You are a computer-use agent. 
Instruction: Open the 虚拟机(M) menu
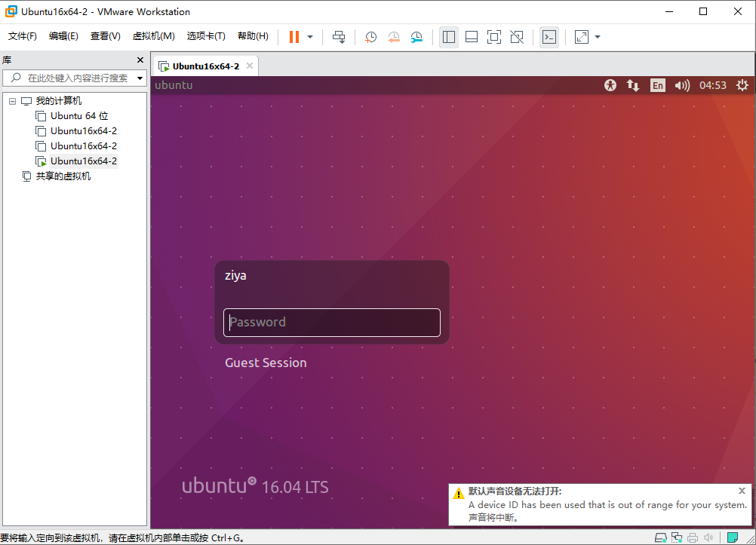pyautogui.click(x=153, y=36)
